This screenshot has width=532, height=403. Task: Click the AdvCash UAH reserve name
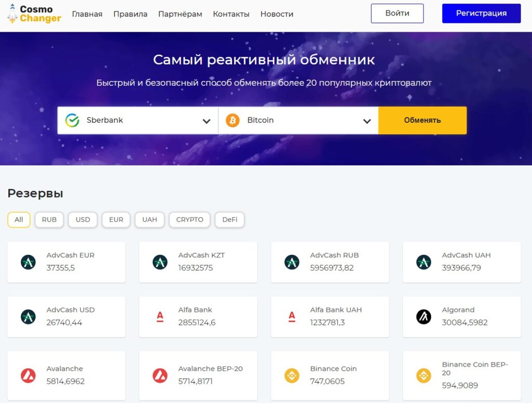(466, 255)
